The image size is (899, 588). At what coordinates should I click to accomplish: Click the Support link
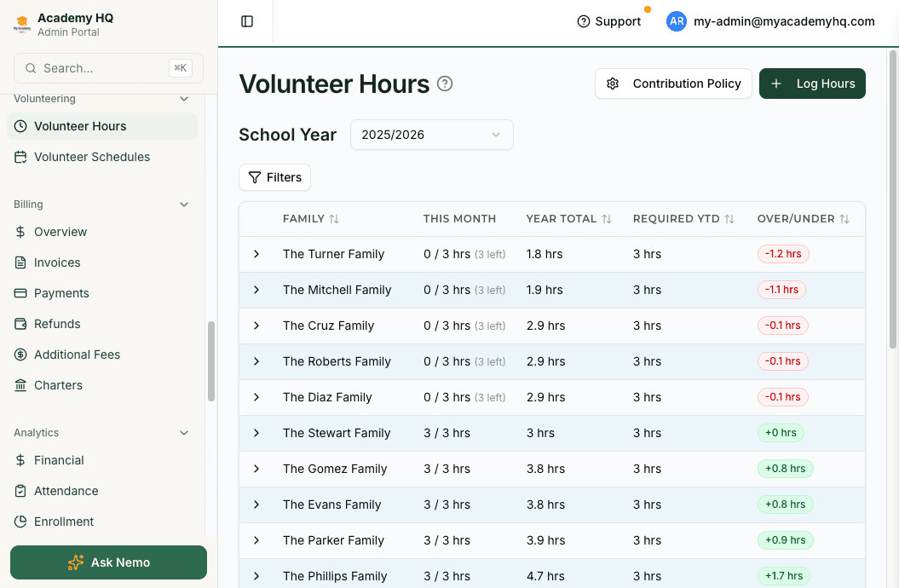(x=608, y=21)
